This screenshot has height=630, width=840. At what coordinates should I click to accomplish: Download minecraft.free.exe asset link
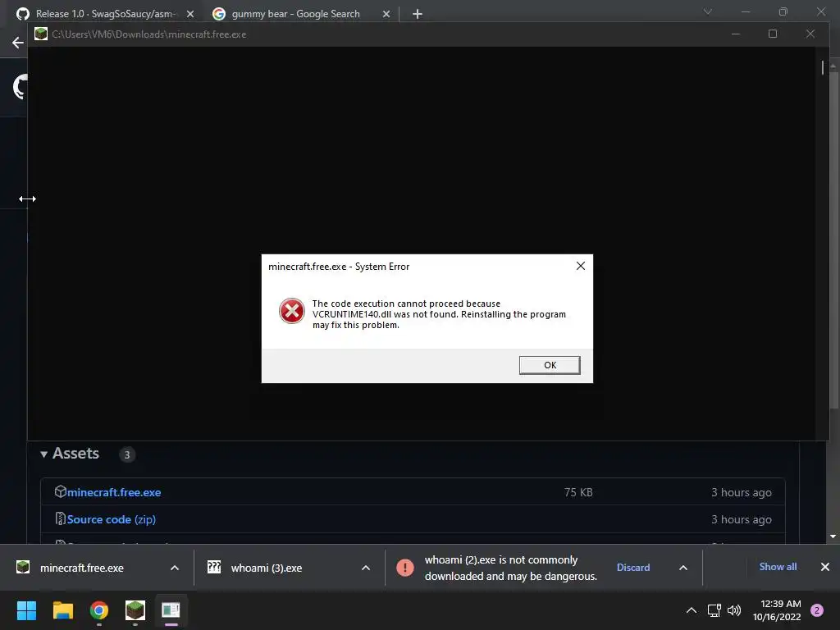point(114,492)
